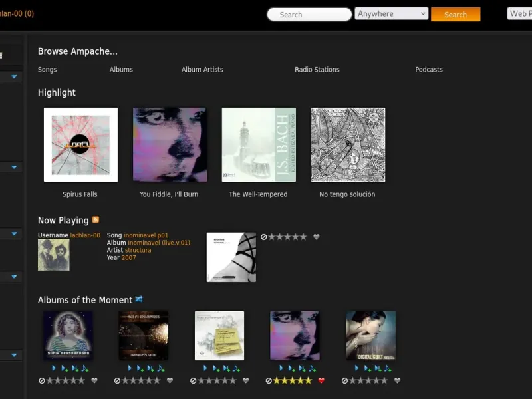Viewport: 532px width, 399px height.
Task: Open the Now Playing RSS feed icon
Action: 96,220
